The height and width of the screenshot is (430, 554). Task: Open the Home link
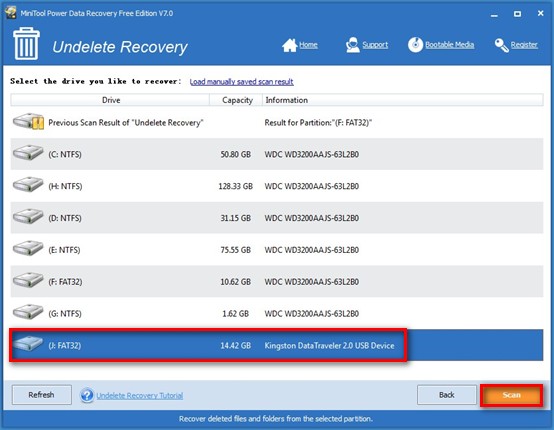point(308,45)
